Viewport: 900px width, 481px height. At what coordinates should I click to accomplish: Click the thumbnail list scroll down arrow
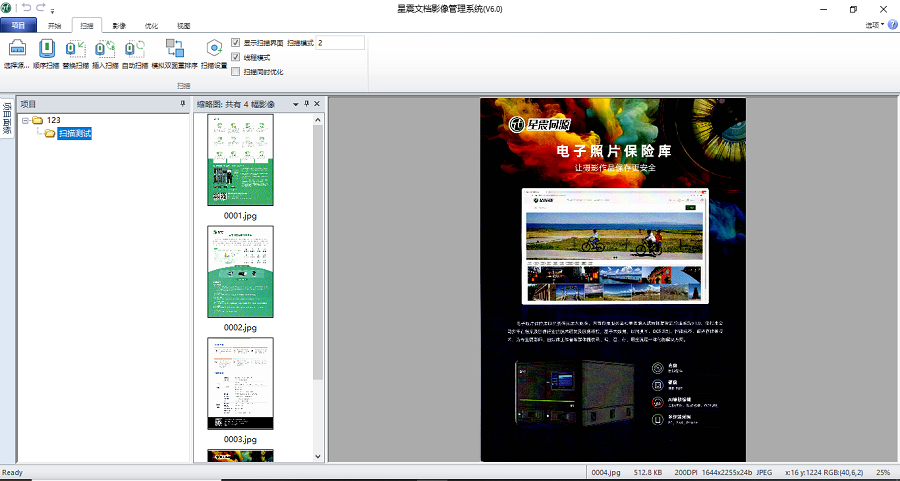319,456
